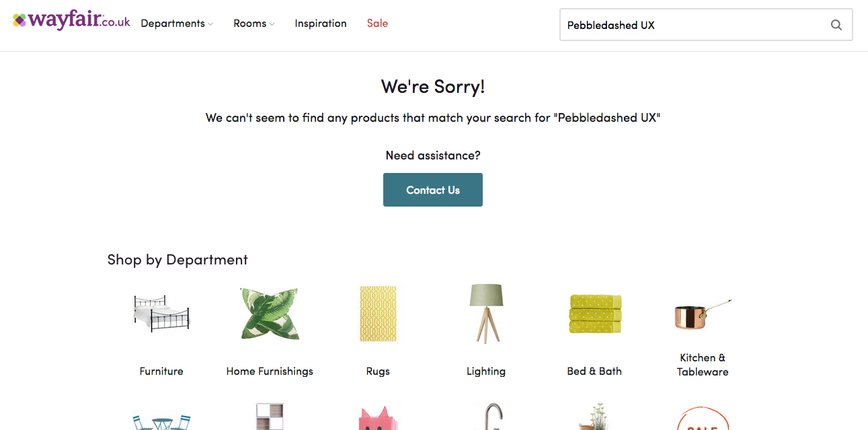Open the Kitchen & Tableware text link
The height and width of the screenshot is (430, 868).
(x=703, y=365)
